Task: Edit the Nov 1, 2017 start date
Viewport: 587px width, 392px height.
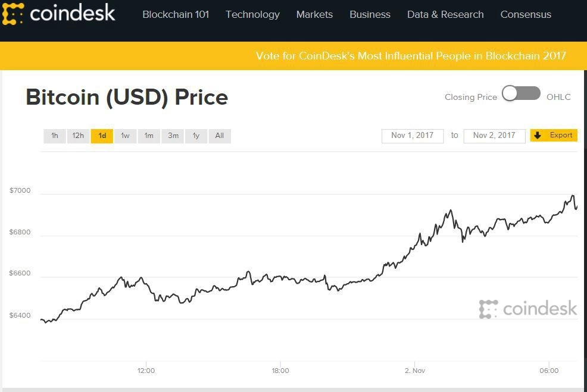Action: [x=413, y=136]
